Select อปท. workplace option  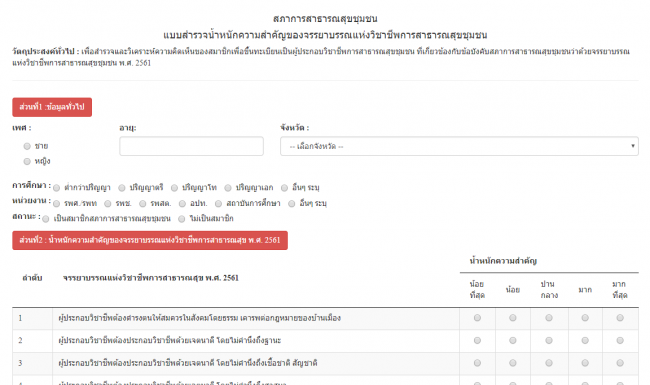(182, 203)
